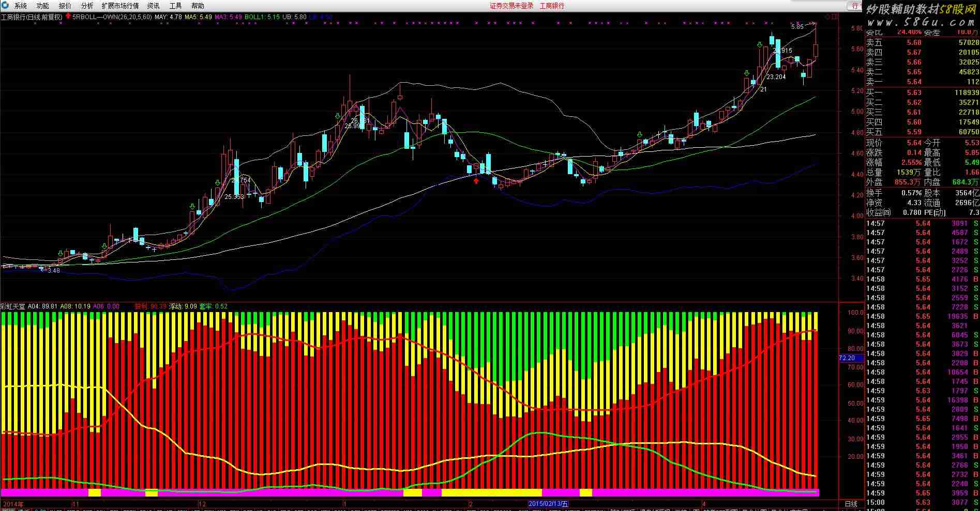Click the 5.80 level on price axis
Screen dimensions: 980x511
tap(856, 28)
